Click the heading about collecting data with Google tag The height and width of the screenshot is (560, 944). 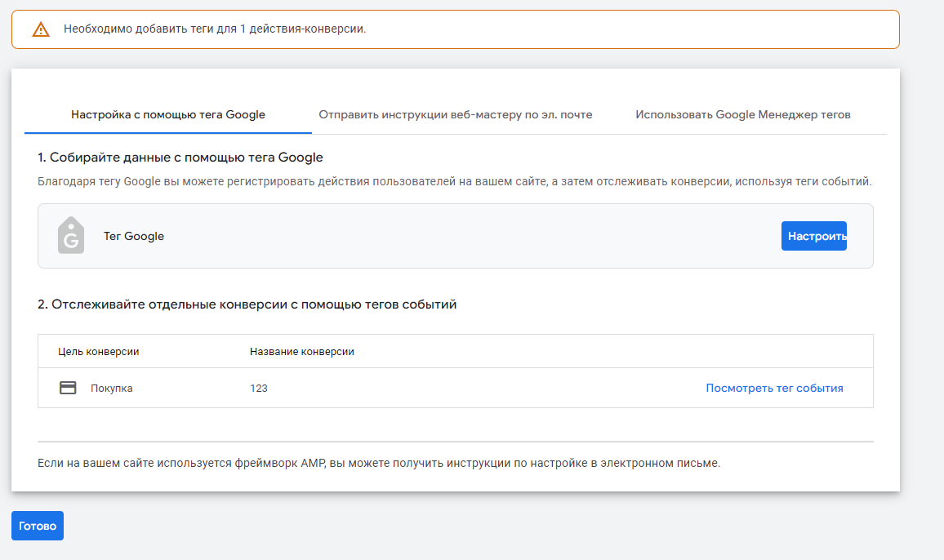180,158
